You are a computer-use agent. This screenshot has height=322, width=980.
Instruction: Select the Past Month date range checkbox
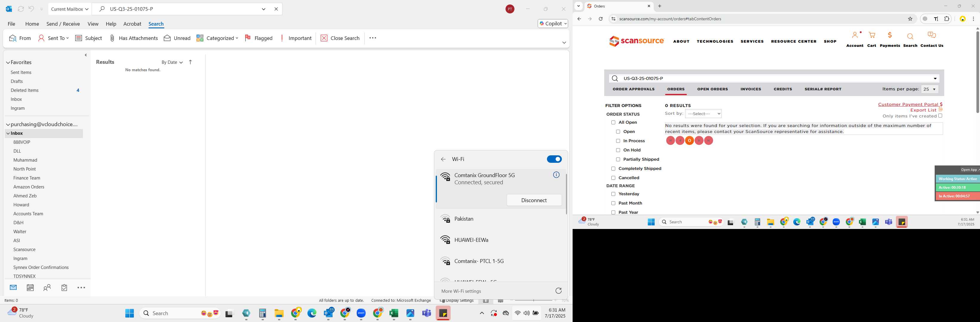[613, 203]
